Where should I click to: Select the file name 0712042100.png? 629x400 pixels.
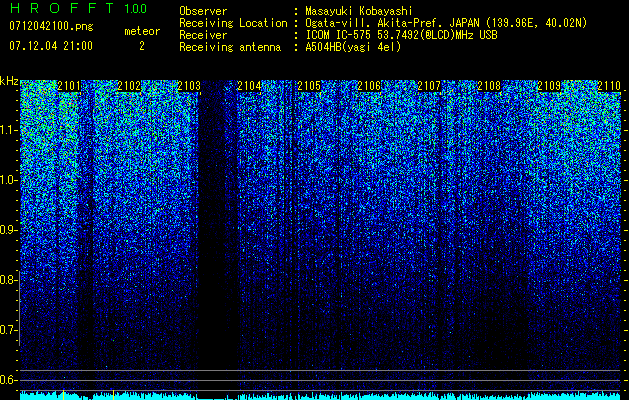(51, 26)
